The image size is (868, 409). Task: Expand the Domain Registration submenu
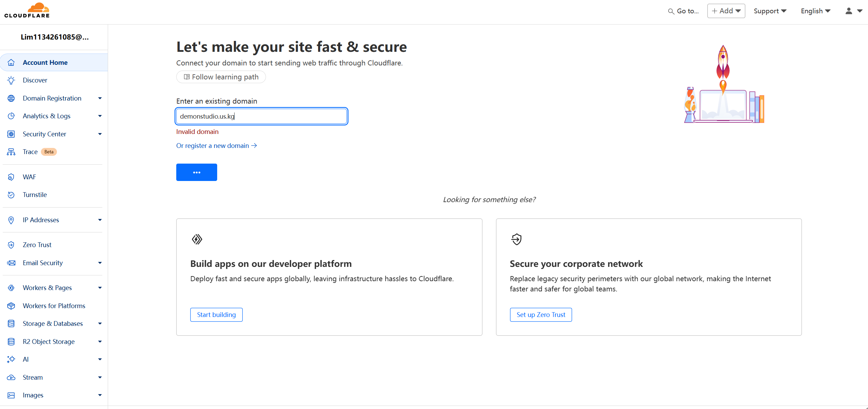[x=100, y=99]
